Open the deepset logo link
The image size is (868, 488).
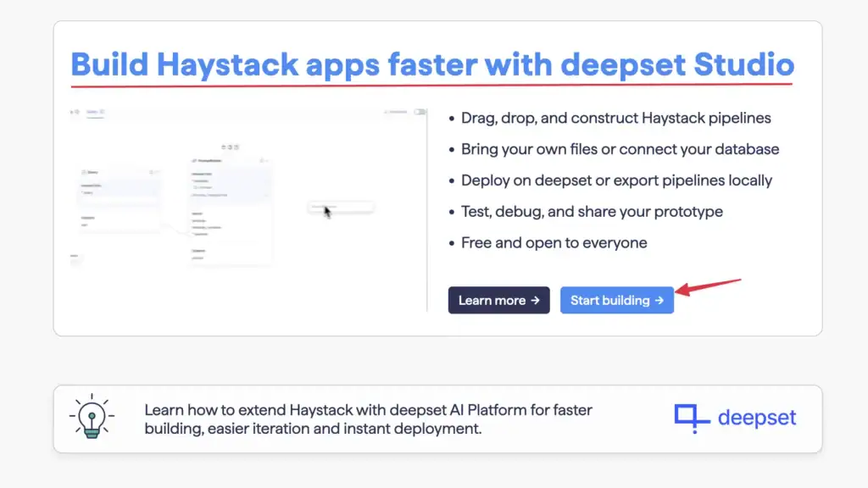click(735, 418)
